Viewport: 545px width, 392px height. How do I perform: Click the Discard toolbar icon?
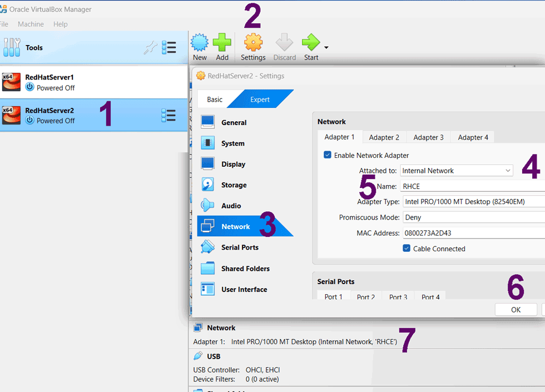coord(284,43)
